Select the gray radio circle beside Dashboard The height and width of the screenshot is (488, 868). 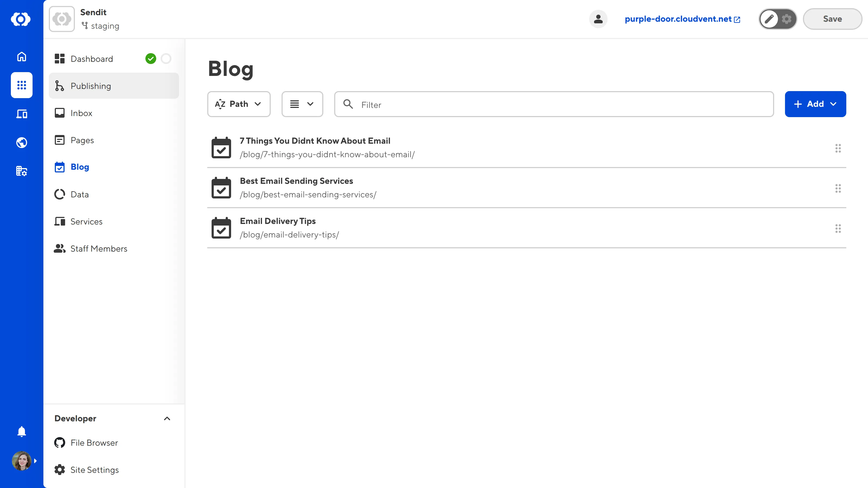click(166, 58)
